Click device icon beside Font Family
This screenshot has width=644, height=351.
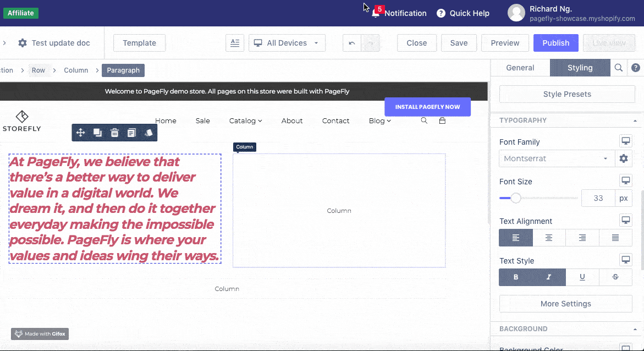[x=625, y=141]
